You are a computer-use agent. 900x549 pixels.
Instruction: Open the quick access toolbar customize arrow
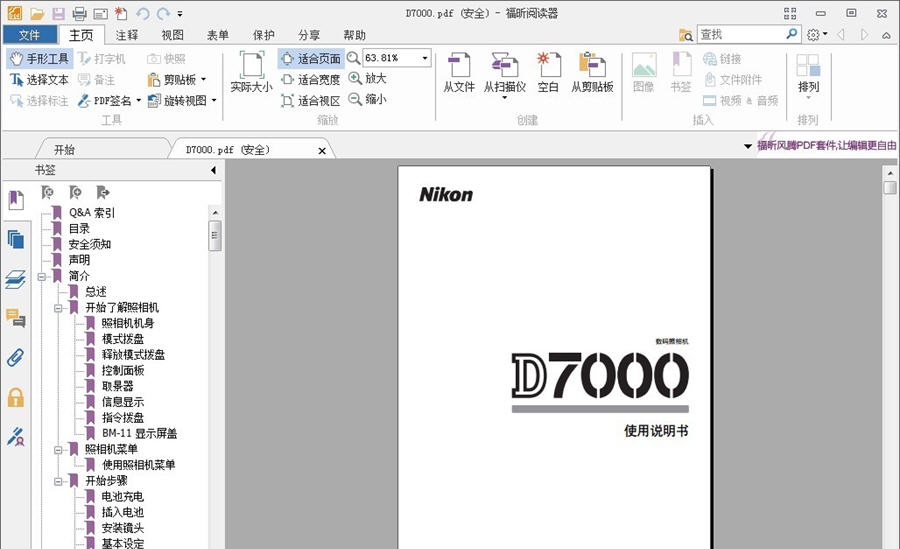180,13
